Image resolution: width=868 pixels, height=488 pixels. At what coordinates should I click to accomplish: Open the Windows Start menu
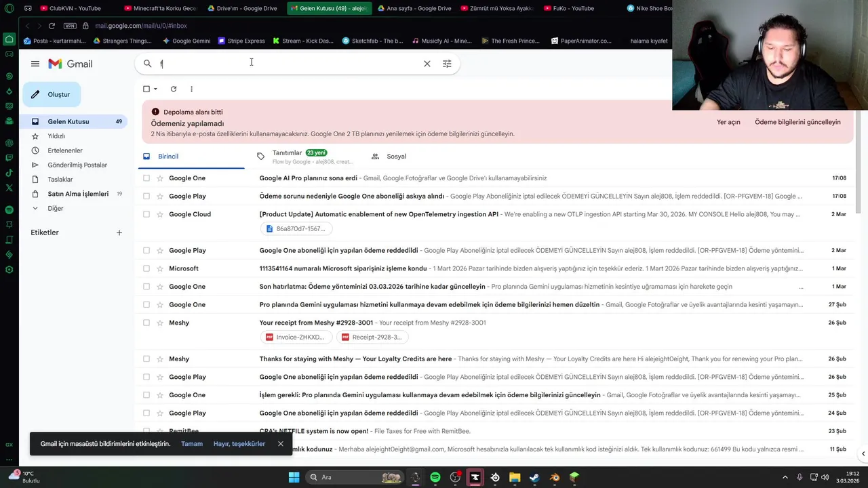[x=294, y=477]
